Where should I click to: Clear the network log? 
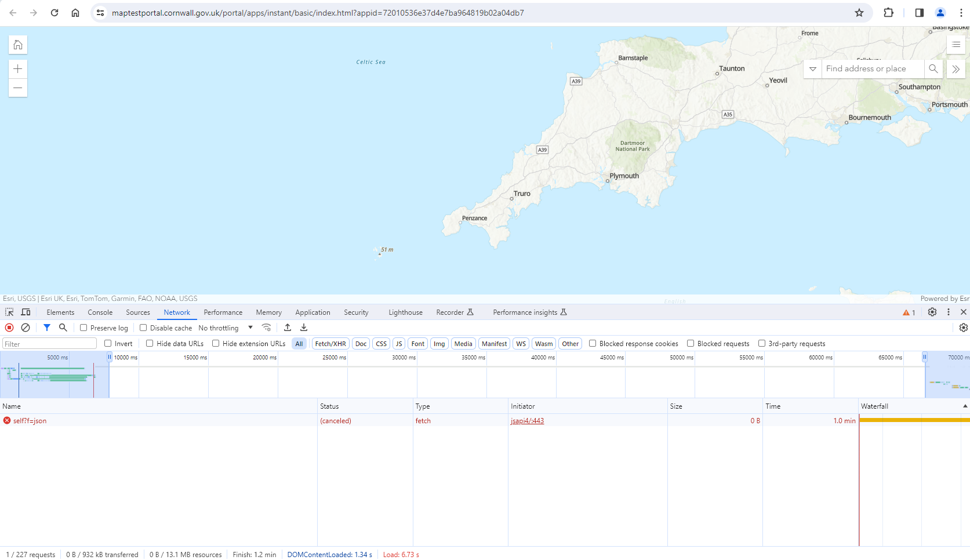click(x=26, y=328)
